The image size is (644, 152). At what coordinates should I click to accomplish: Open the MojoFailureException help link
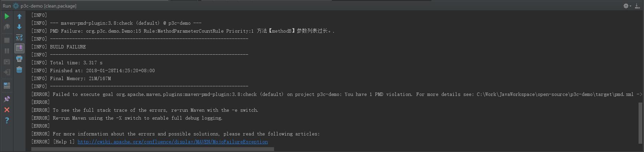click(x=172, y=142)
